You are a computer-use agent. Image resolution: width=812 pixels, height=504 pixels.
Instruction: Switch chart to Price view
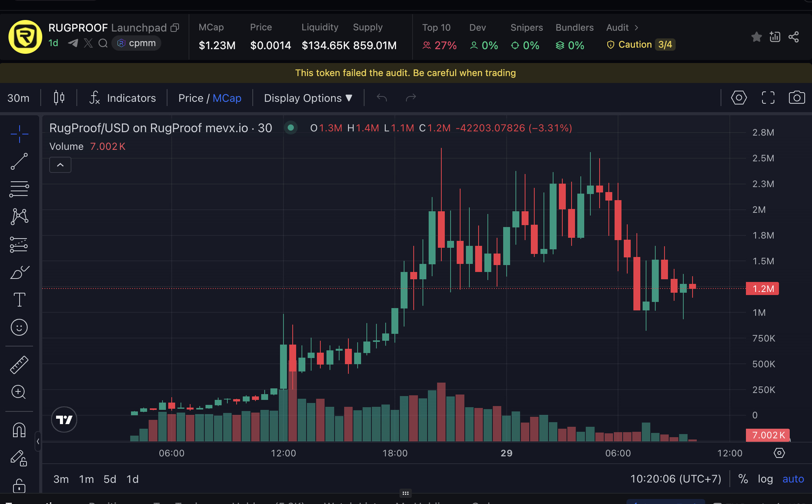(x=191, y=98)
